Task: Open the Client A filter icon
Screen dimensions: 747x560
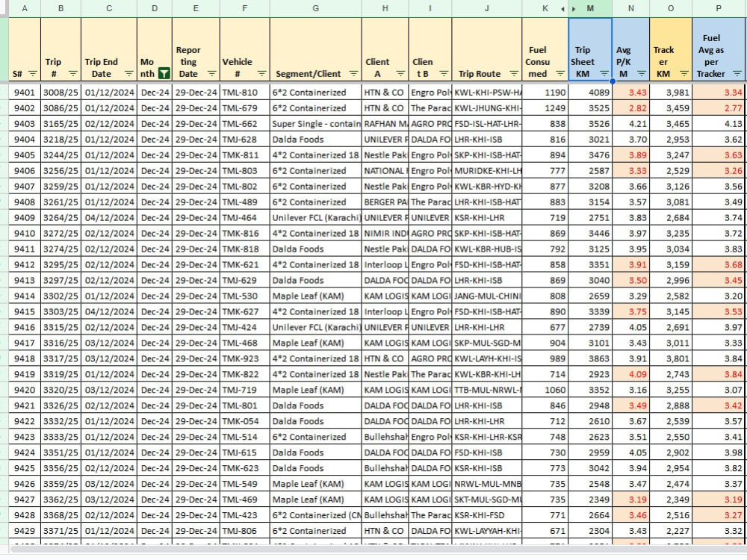Action: pos(400,74)
